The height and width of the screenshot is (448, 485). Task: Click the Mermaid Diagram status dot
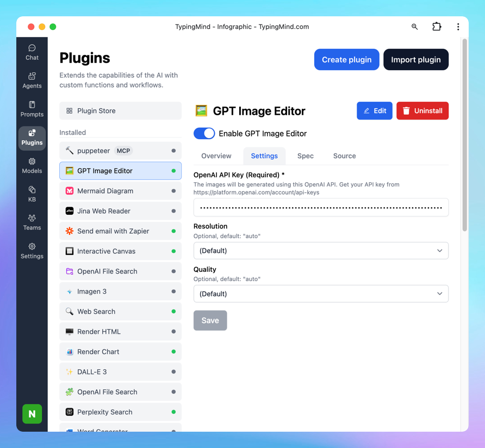(173, 191)
